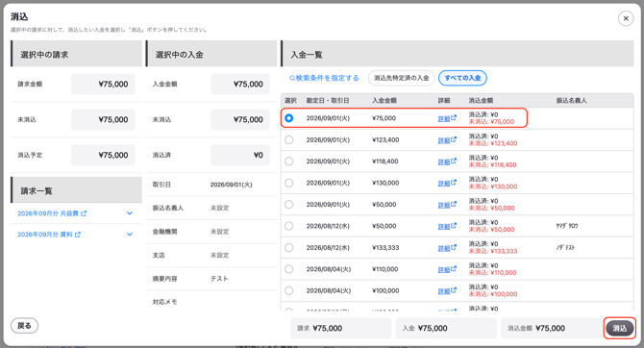Close the 消込 dialog with X button
The image size is (644, 348).
coord(626,18)
